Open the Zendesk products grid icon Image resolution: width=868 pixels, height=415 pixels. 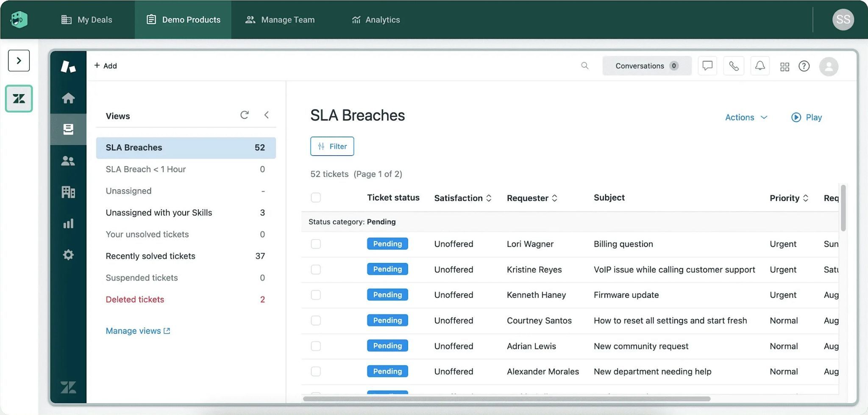click(x=785, y=66)
